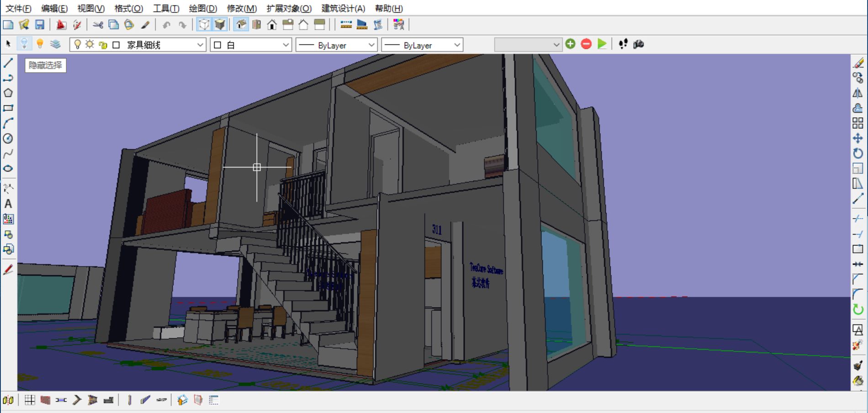The width and height of the screenshot is (868, 413).
Task: Select the Ellipse draw tool
Action: 8,168
